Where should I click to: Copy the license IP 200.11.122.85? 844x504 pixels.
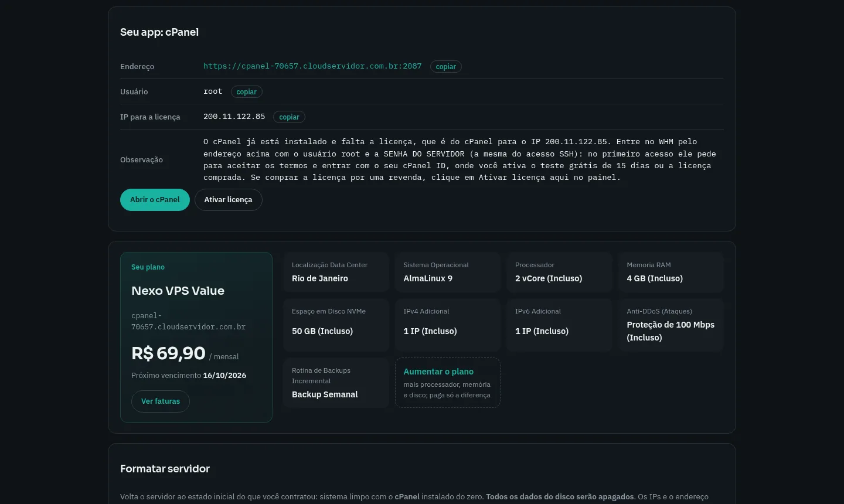click(x=290, y=117)
